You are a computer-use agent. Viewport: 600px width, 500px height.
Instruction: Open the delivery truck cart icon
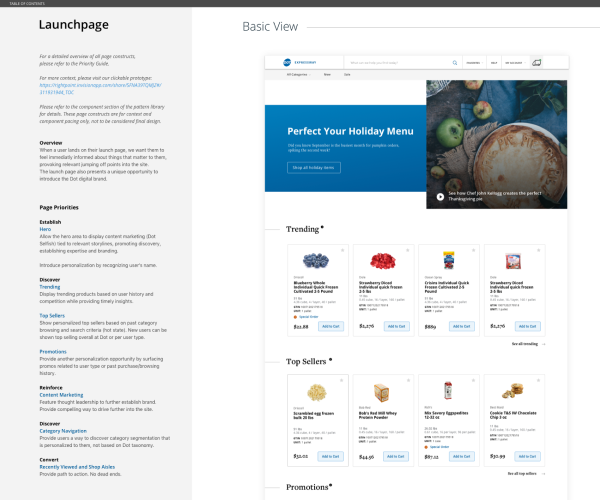coord(536,62)
